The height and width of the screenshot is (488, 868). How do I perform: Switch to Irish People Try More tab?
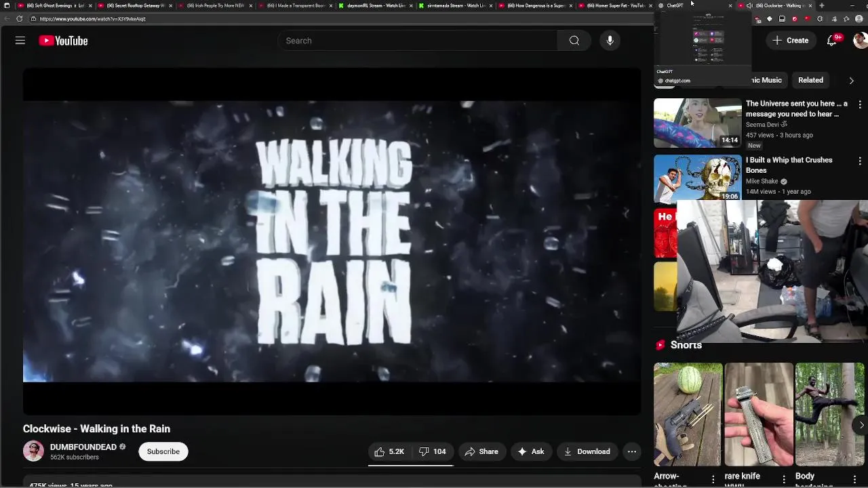215,5
